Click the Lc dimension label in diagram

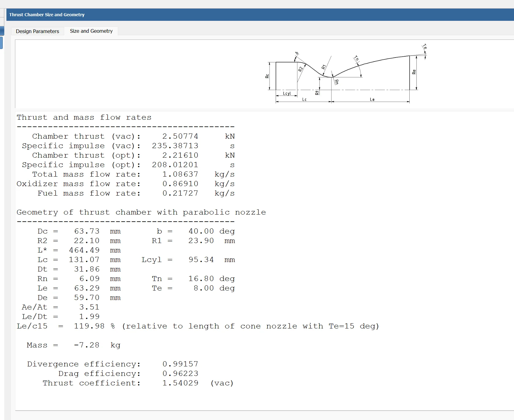tap(304, 99)
